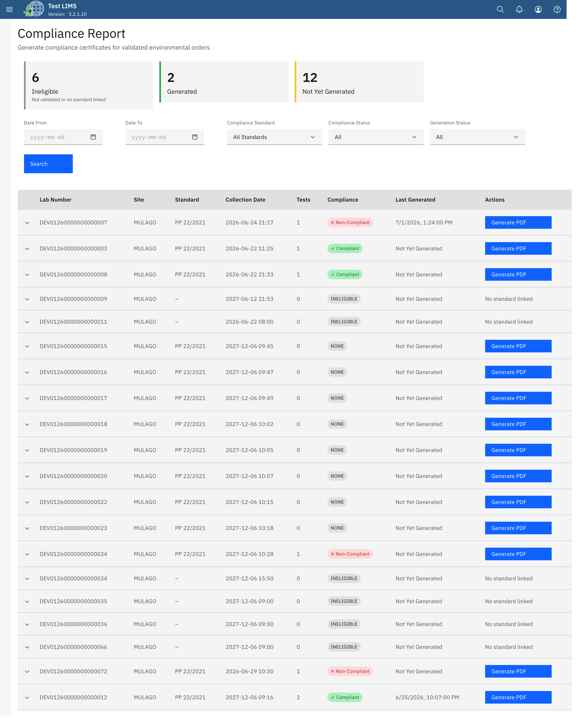Click 'No standard linked' for DEV01260000000000034

(x=509, y=578)
